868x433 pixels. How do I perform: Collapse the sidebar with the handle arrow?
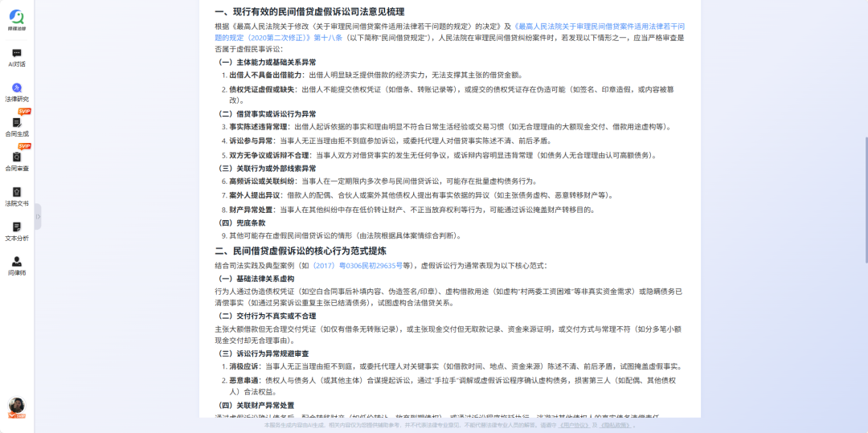coord(38,216)
